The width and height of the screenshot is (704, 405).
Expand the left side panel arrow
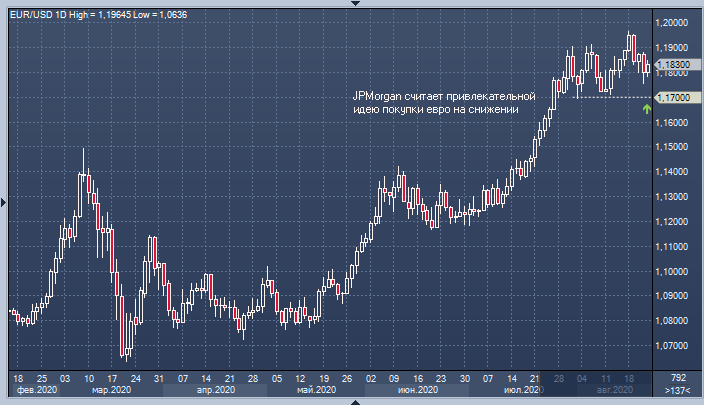point(3,203)
